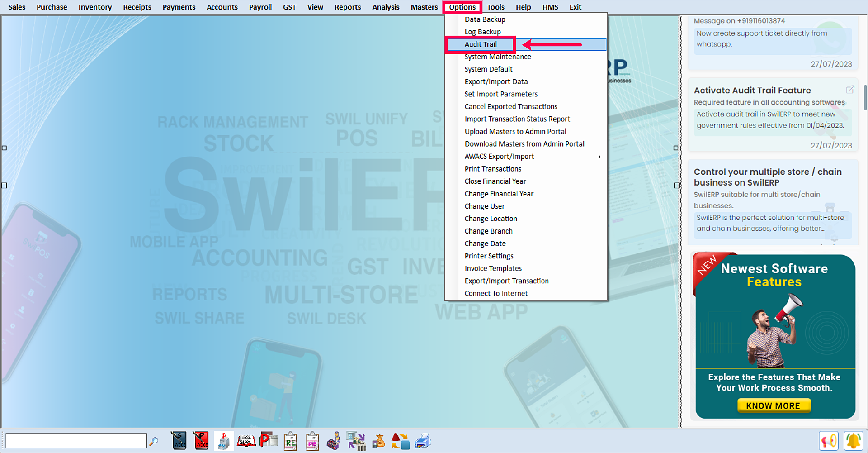Open the PE clipboard toolbar icon
868x453 pixels.
[312, 441]
